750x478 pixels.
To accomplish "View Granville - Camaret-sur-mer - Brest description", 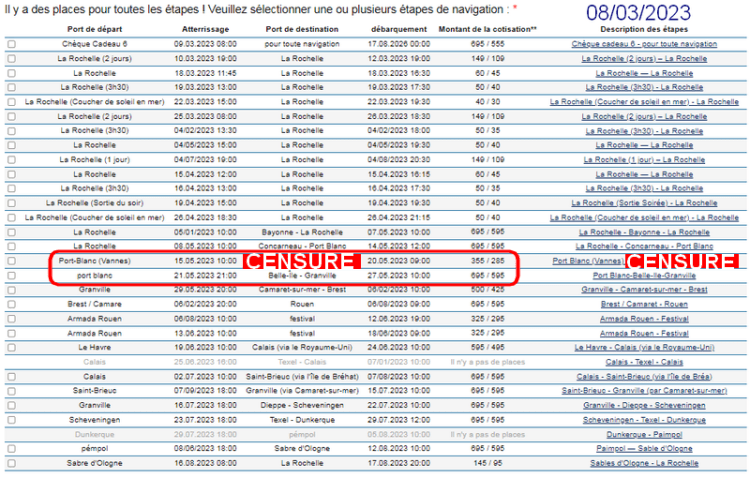I will tap(644, 289).
